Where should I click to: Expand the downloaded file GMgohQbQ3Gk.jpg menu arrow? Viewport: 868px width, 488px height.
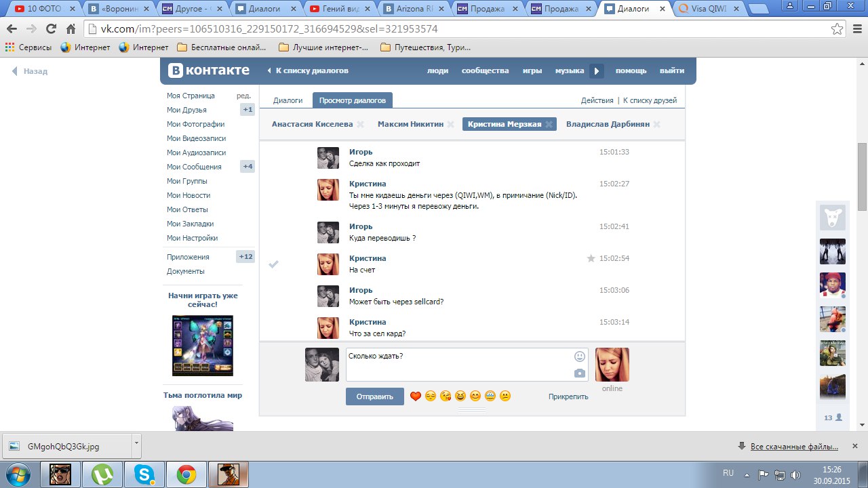[136, 444]
